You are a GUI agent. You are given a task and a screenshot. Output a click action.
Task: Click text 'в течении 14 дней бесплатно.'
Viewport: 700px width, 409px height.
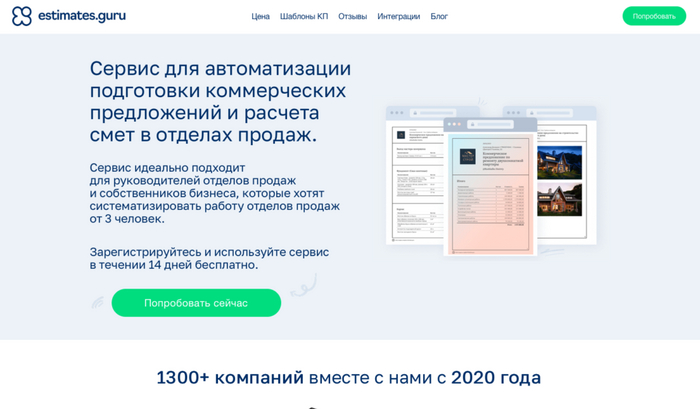(x=174, y=265)
